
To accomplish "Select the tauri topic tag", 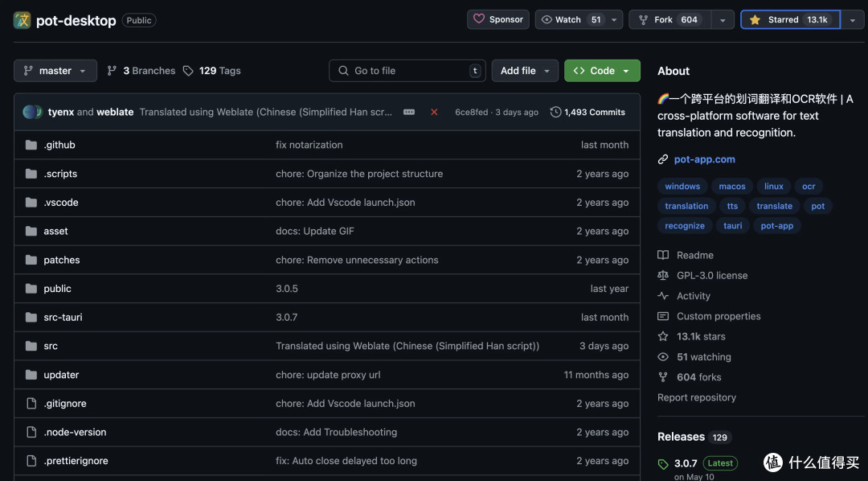I will tap(732, 226).
